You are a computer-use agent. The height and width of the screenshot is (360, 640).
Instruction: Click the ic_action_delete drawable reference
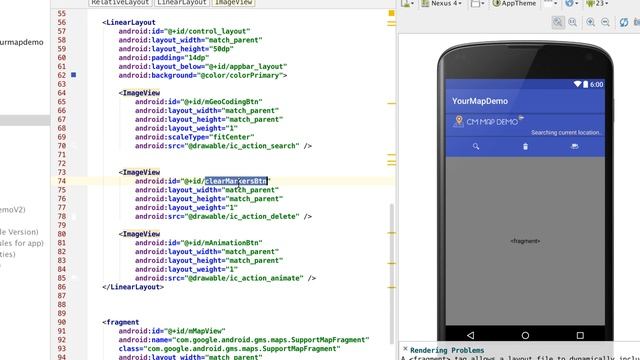coord(242,216)
